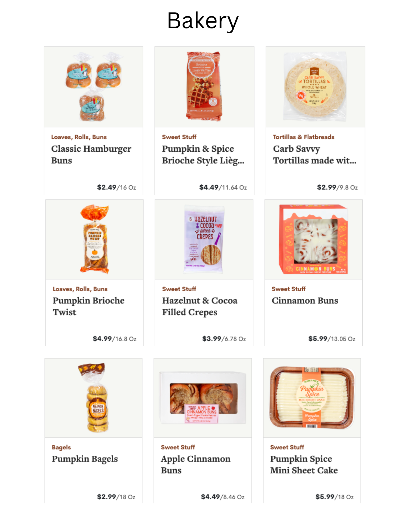Open the Classic Hamburger Buns product image
Screen dimensions: 411x532
[x=93, y=87]
